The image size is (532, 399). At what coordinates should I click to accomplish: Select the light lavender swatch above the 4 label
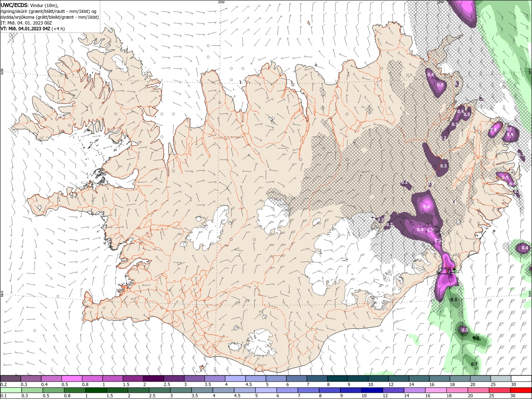(x=235, y=379)
